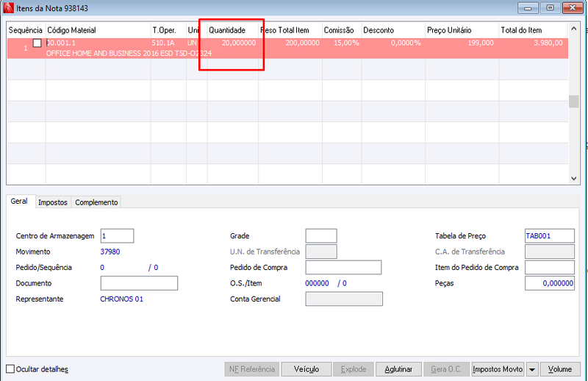Click the Volume button

pyautogui.click(x=560, y=369)
